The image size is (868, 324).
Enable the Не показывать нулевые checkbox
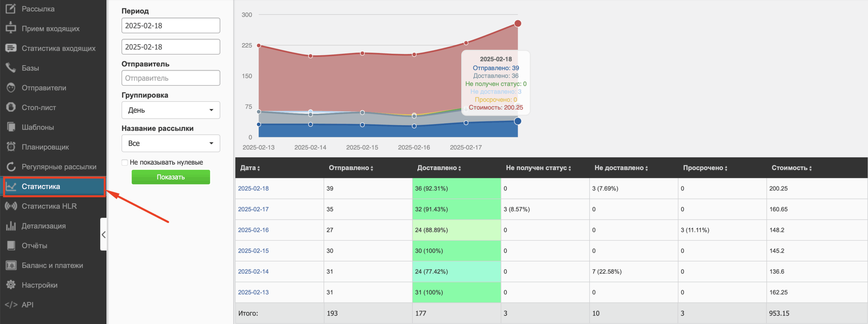(x=125, y=162)
